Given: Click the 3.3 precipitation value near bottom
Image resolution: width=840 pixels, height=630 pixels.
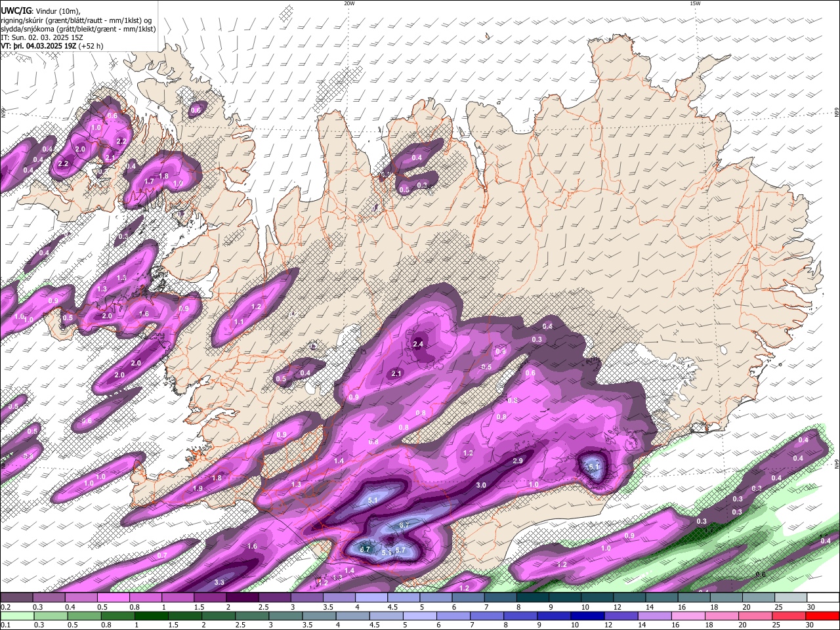Looking at the screenshot, I should (220, 582).
